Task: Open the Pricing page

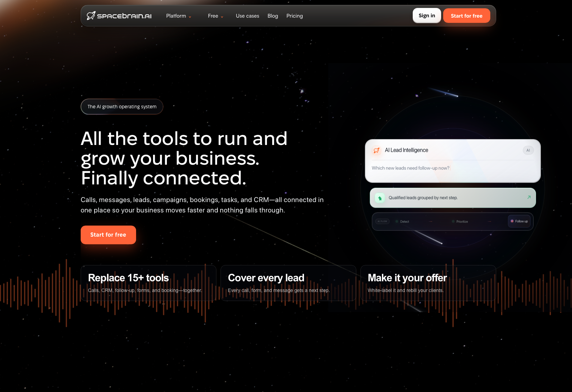Action: coord(295,16)
